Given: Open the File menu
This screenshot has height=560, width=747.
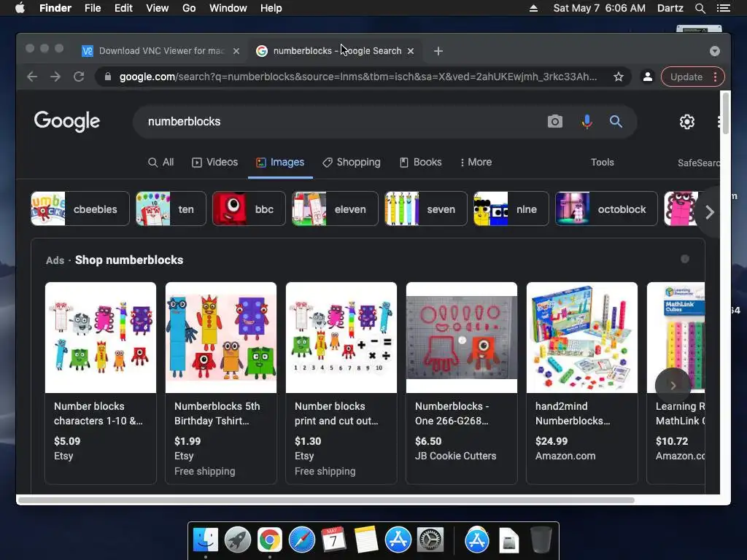Looking at the screenshot, I should coord(93,8).
